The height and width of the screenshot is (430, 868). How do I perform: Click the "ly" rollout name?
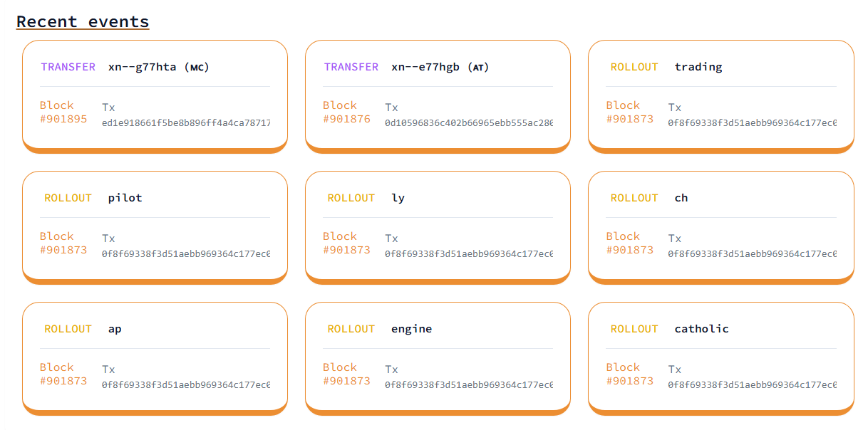[x=398, y=198]
